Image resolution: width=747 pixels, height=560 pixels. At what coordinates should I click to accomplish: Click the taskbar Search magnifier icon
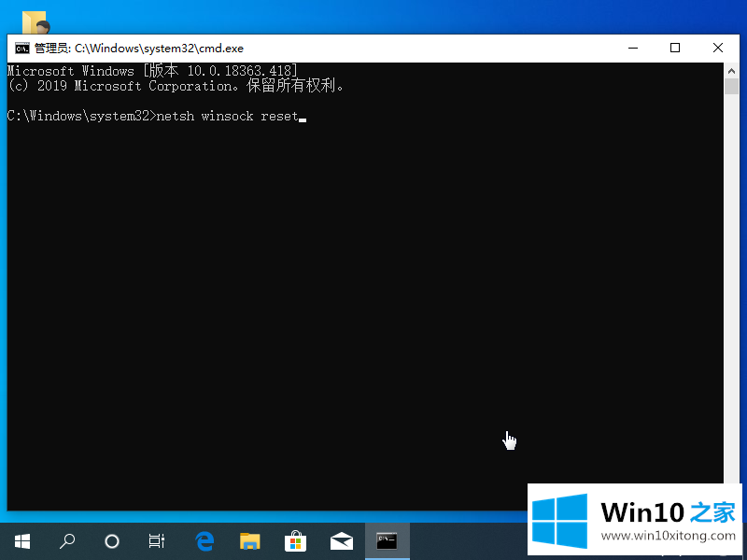[67, 540]
